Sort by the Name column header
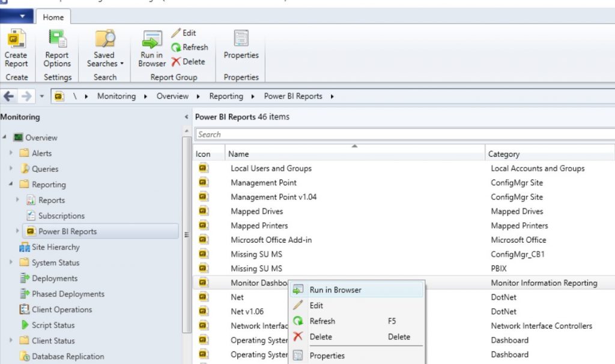Screen dimensions: 615x364 click(354, 154)
